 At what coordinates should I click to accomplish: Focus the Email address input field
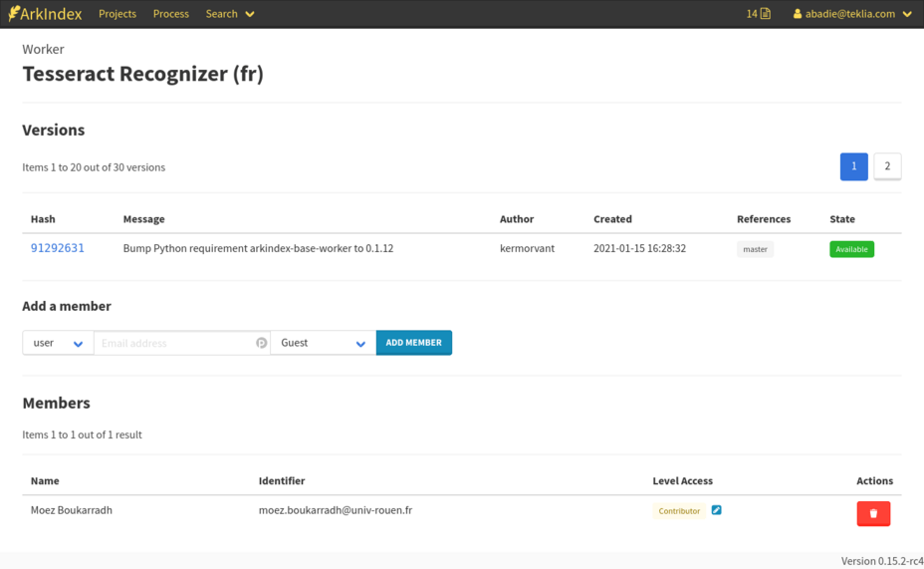[x=175, y=343]
